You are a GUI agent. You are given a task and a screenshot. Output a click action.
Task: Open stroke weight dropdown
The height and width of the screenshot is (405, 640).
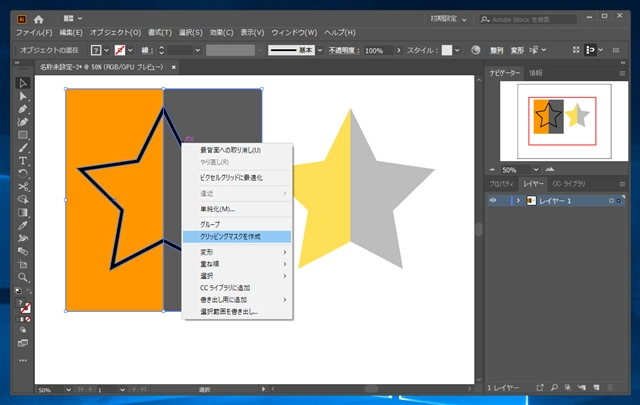[198, 50]
